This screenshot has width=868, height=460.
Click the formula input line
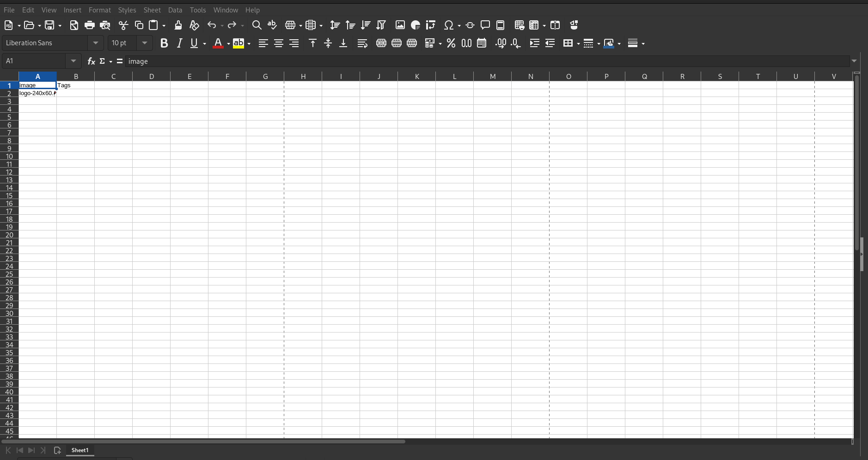[487, 61]
